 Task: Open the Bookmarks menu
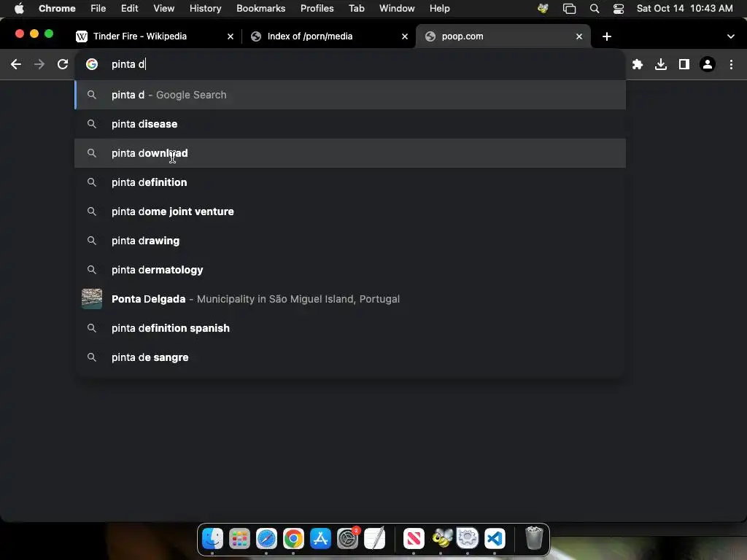tap(260, 9)
